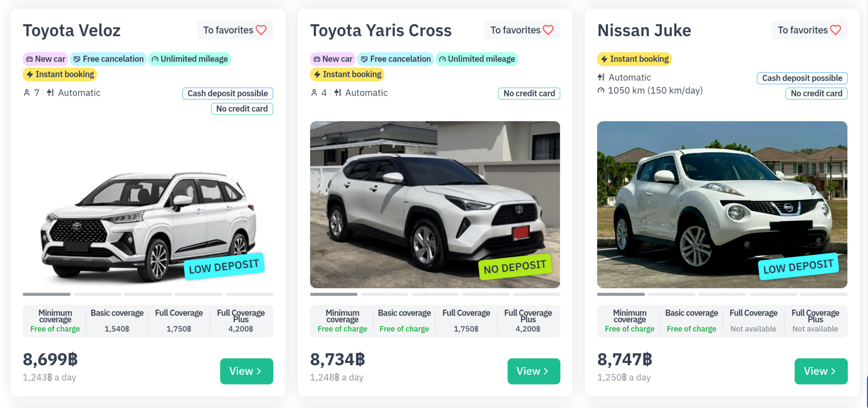Select Full Coverage Plus for Toyota Veloz
Viewport: 868px width, 408px height.
(x=241, y=321)
